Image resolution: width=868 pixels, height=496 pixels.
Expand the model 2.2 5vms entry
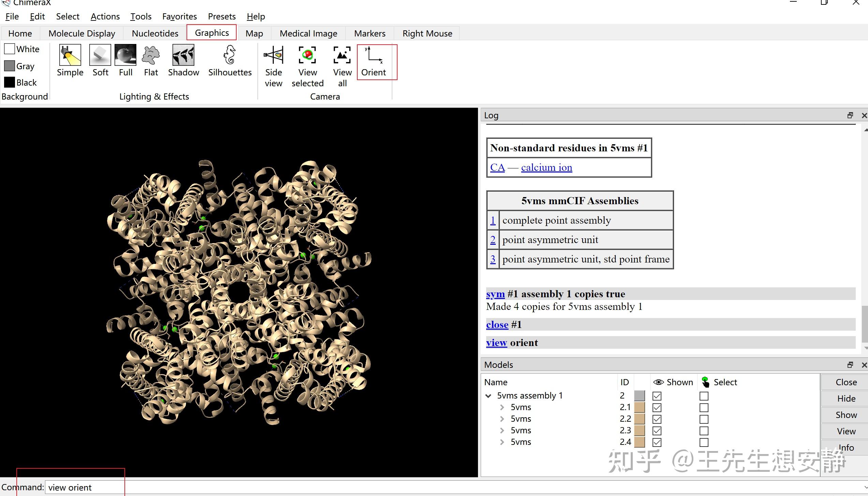(x=502, y=419)
